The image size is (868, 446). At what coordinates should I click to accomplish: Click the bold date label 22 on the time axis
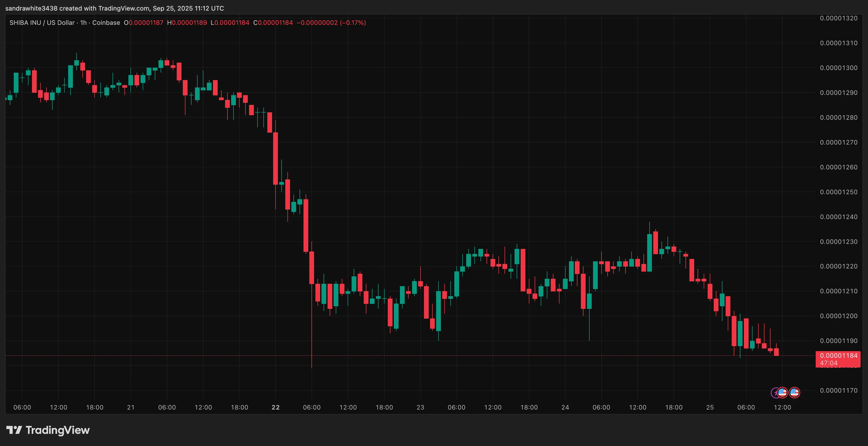[276, 407]
